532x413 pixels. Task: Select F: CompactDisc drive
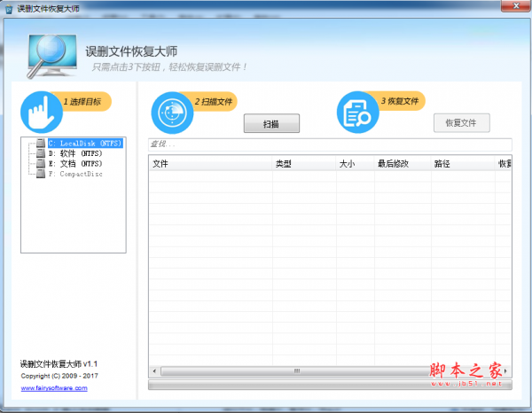click(75, 174)
